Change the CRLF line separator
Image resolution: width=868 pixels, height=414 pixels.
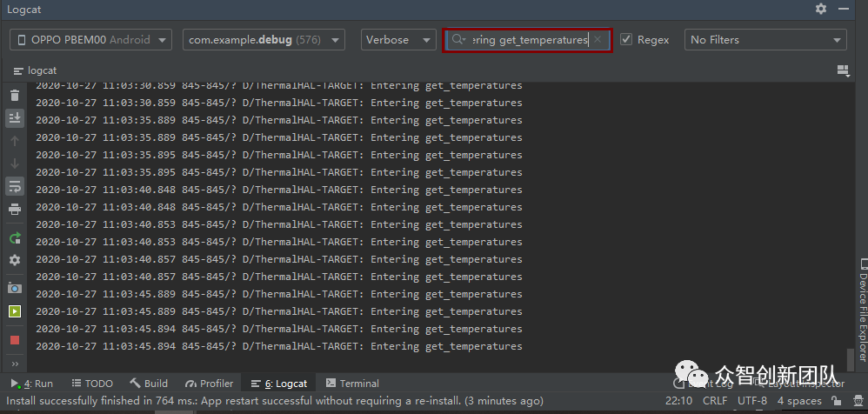point(715,401)
